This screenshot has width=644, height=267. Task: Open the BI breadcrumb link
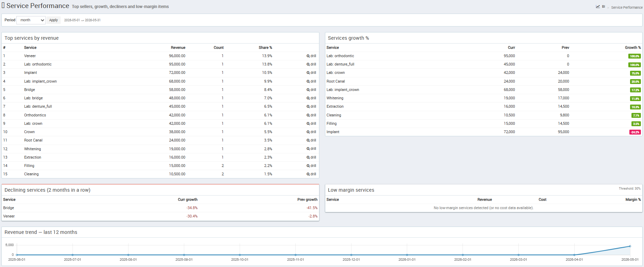(x=603, y=7)
